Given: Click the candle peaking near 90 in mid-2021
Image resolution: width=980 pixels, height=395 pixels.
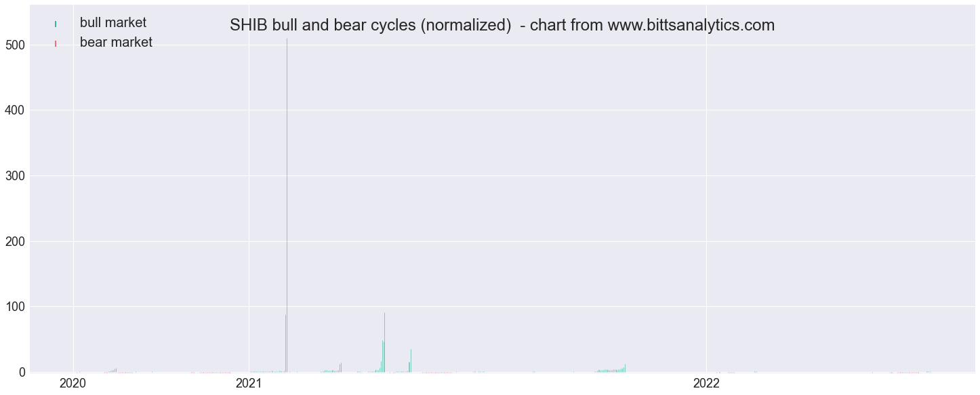Looking at the screenshot, I should point(384,342).
